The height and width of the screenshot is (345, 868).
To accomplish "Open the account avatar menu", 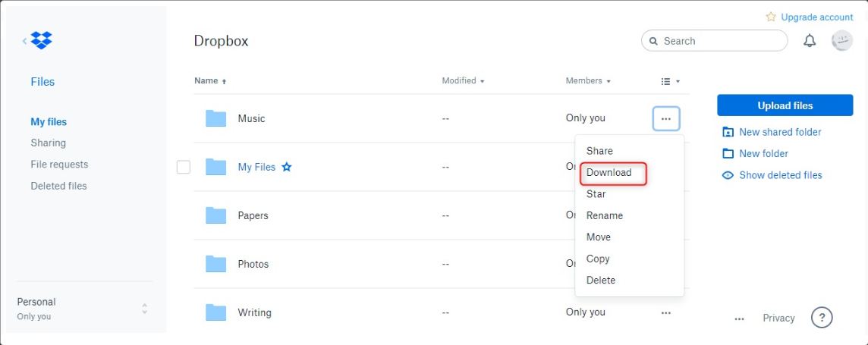I will coord(841,41).
